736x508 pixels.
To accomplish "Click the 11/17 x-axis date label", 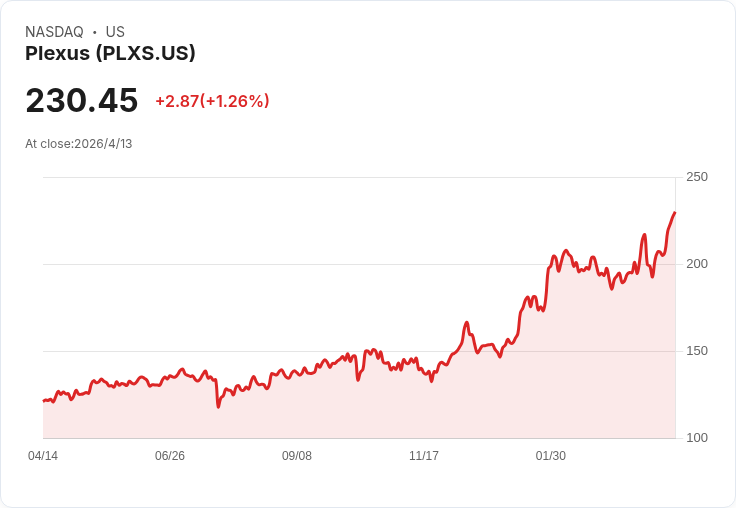I will [424, 456].
